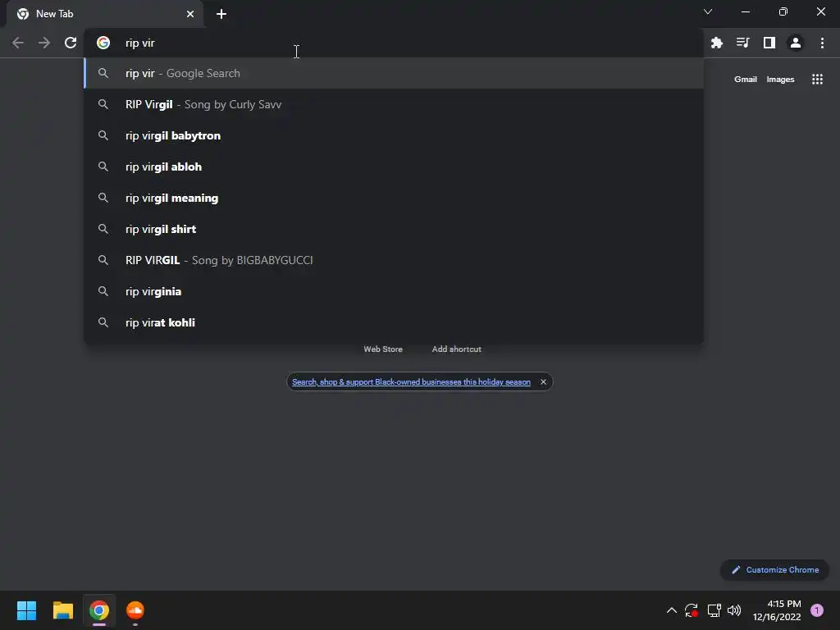Select the 'rip virgil abloh' suggestion
The image size is (840, 630).
pyautogui.click(x=394, y=167)
